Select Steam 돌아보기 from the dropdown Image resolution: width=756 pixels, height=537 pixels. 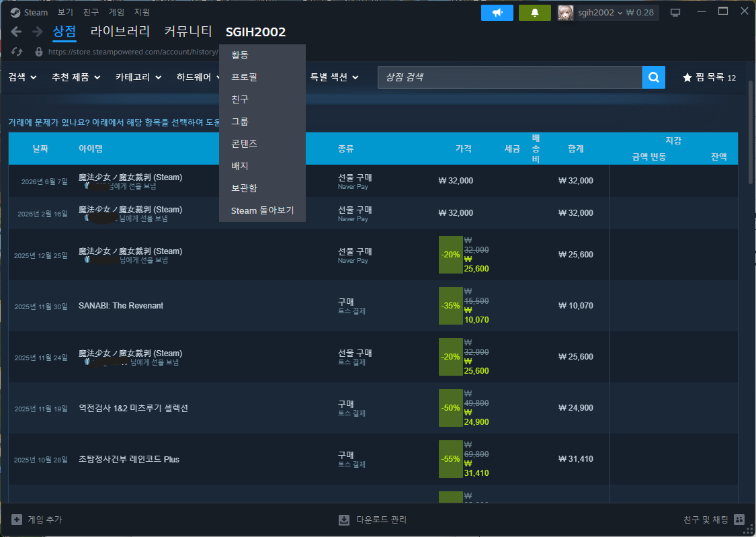click(x=262, y=210)
